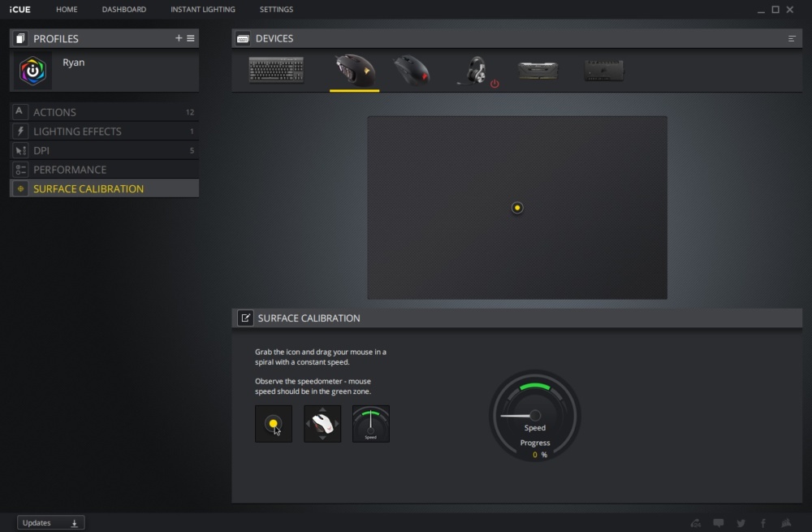This screenshot has height=532, width=812.
Task: Select SURFACE CALIBRATION section
Action: [x=104, y=188]
